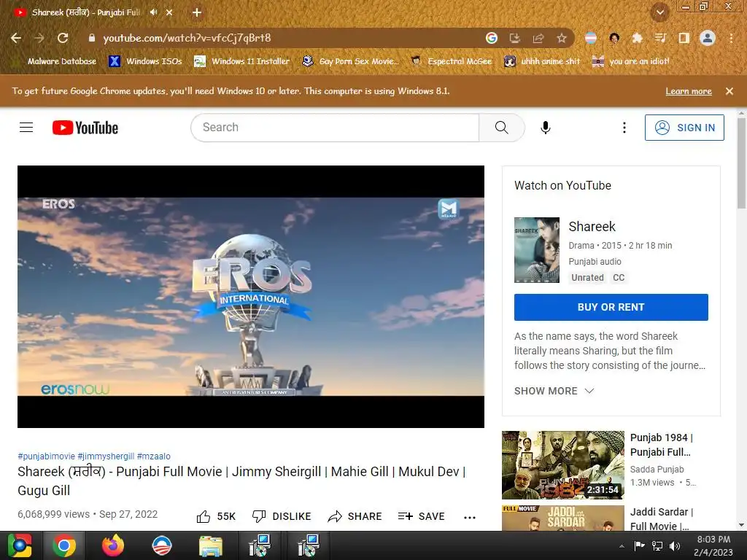Open the YouTube hamburger guide menu
This screenshot has height=560, width=747.
coord(26,128)
